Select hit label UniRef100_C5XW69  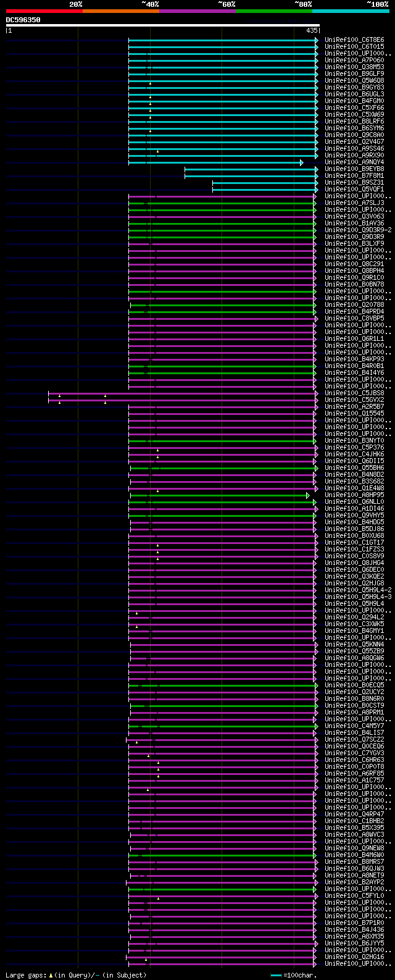tap(354, 115)
